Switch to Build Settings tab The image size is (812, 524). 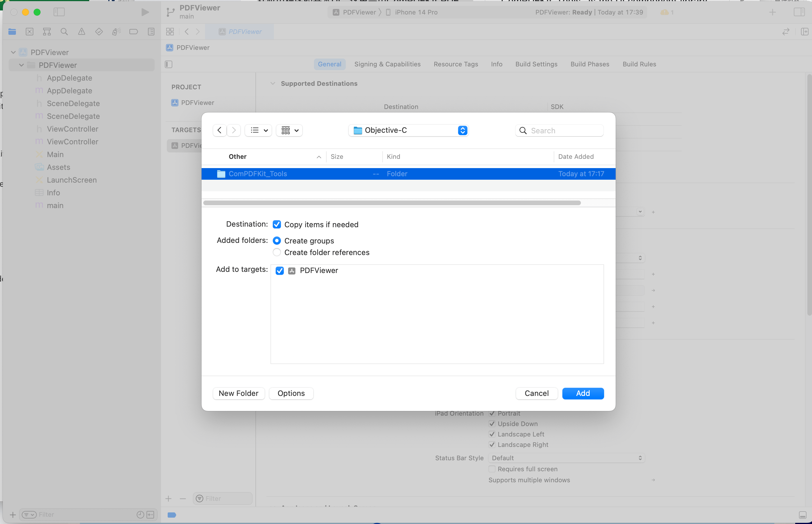(536, 64)
